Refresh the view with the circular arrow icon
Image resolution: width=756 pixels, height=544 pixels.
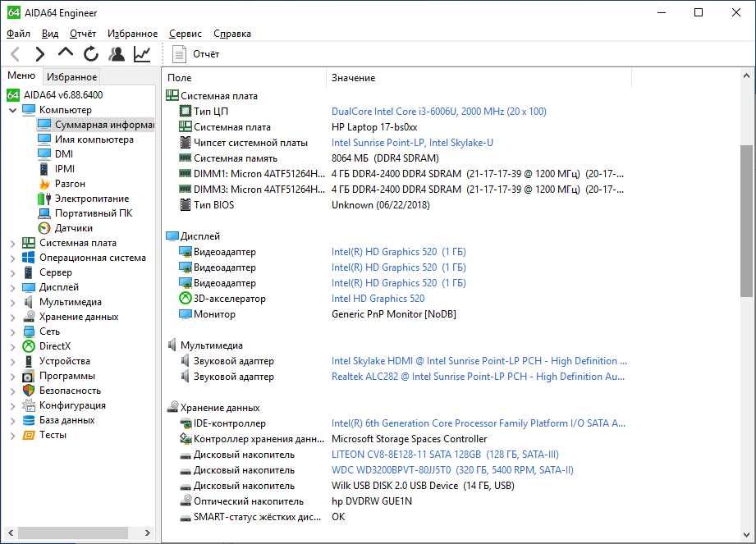click(90, 54)
